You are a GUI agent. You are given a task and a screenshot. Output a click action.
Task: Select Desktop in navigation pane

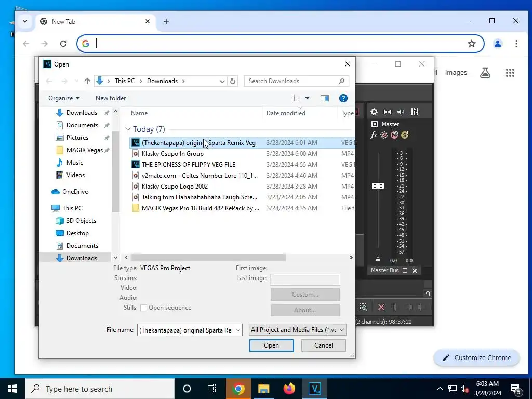77,233
